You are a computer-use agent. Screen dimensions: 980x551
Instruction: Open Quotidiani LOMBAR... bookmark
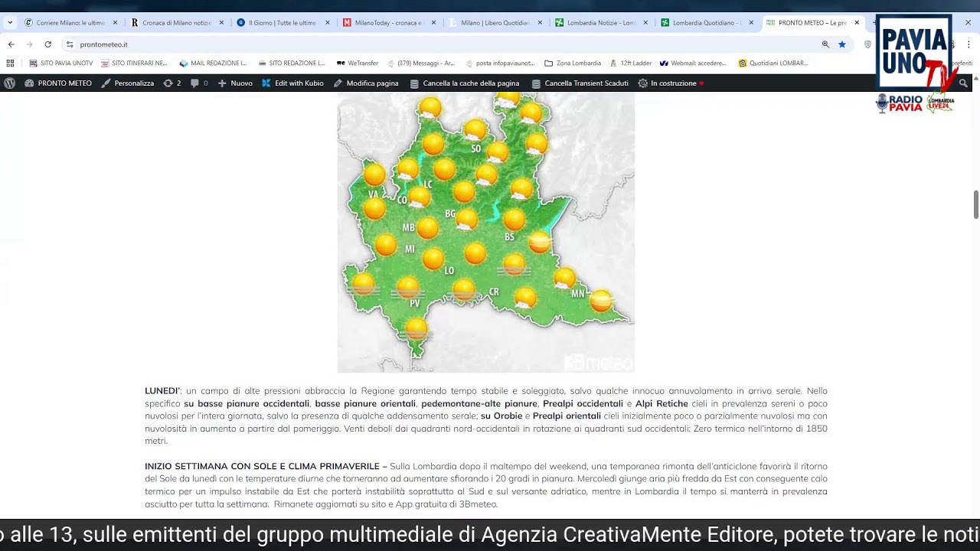pos(773,63)
